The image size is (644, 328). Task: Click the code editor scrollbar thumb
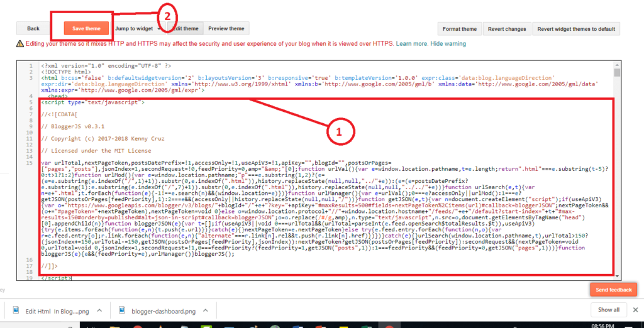point(616,72)
